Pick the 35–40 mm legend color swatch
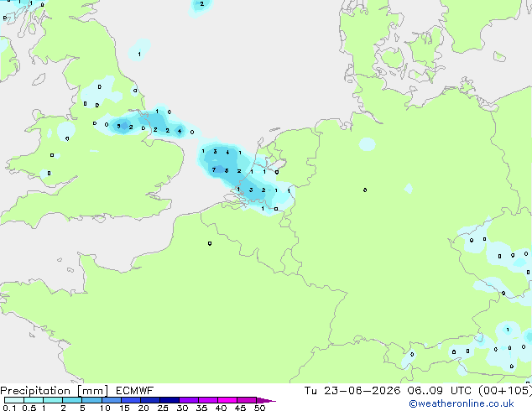Viewport: 532px width, 411px height. 208,400
